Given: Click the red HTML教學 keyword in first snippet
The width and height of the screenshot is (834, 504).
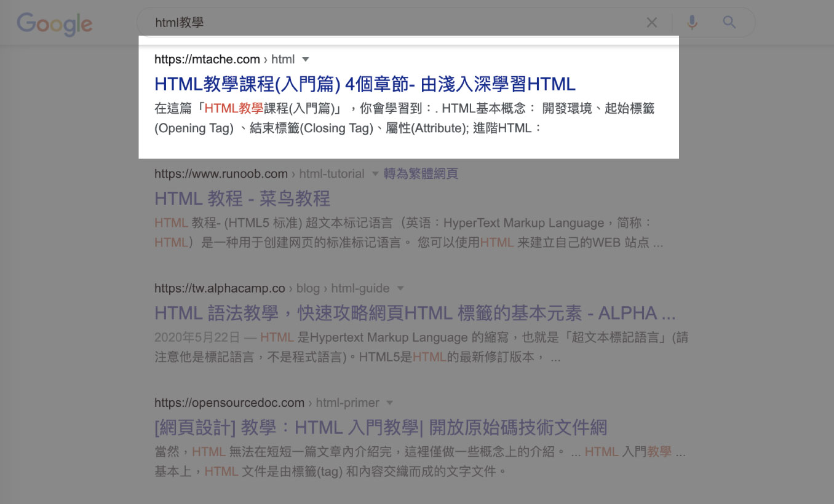Looking at the screenshot, I should (x=234, y=108).
